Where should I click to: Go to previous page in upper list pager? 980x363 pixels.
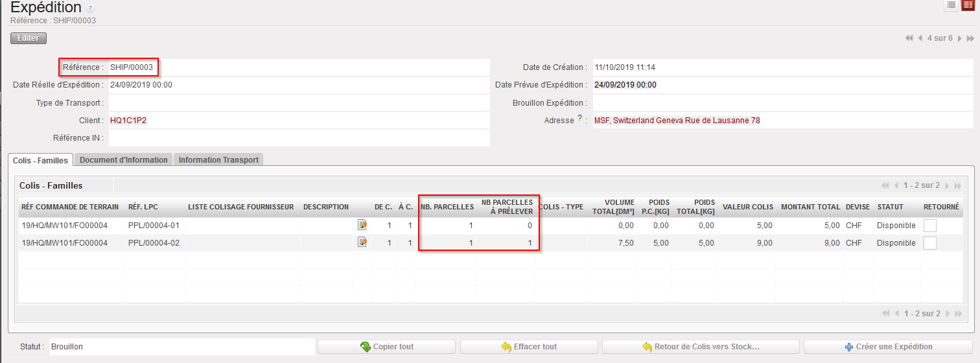pos(898,185)
